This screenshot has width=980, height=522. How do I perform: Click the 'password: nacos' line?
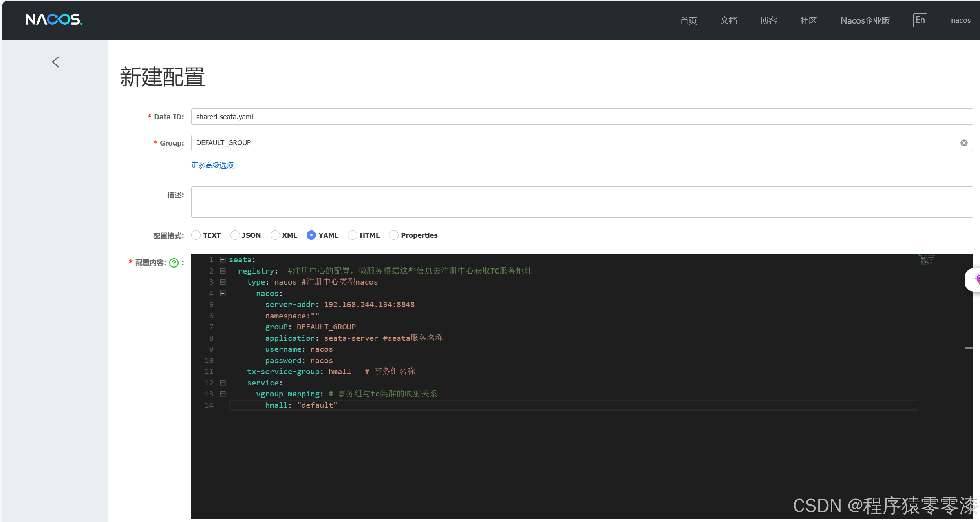299,360
